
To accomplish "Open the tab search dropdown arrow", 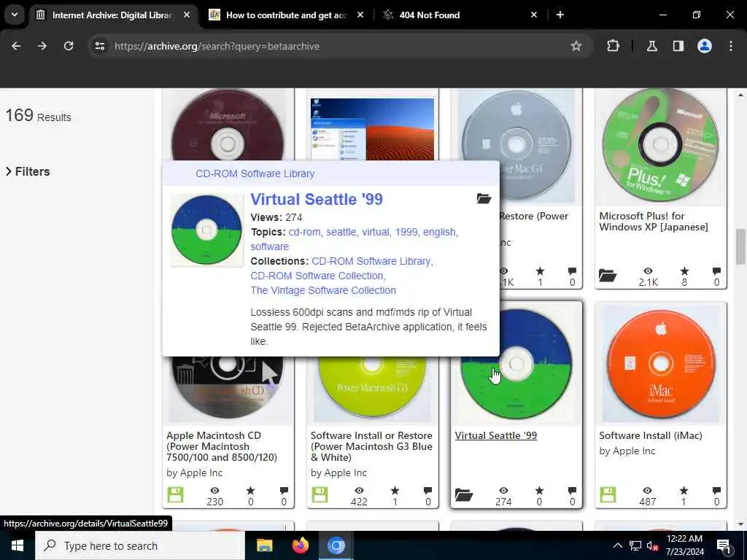I will (x=15, y=15).
